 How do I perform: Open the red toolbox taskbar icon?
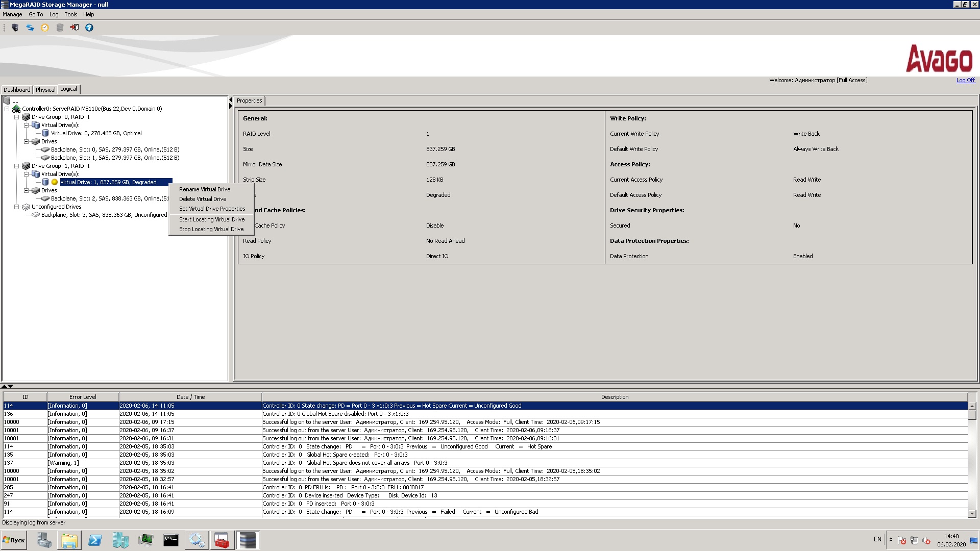[222, 540]
